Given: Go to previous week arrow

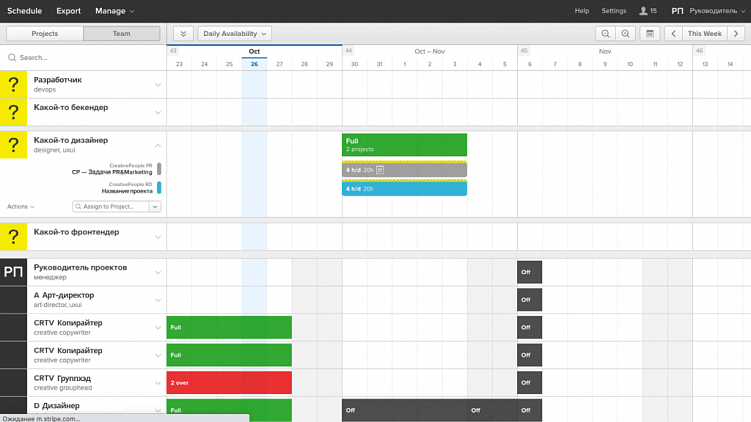Looking at the screenshot, I should [673, 34].
